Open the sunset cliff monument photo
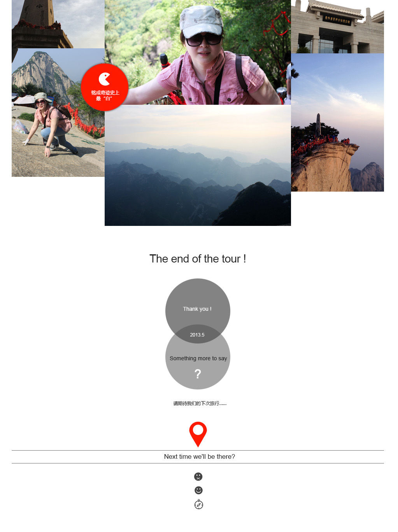Viewport: 398px width, 532px height. click(x=337, y=122)
